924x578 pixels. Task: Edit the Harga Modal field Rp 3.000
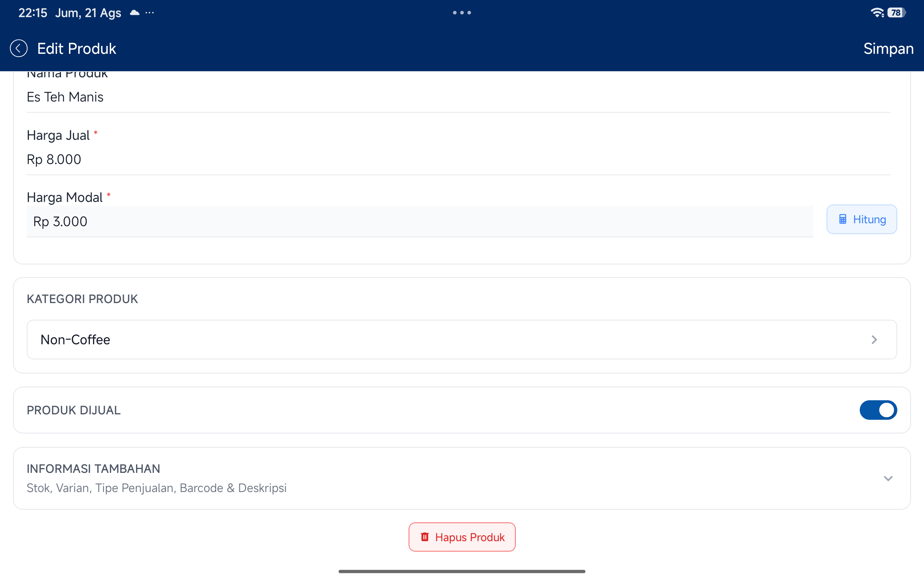click(x=420, y=222)
